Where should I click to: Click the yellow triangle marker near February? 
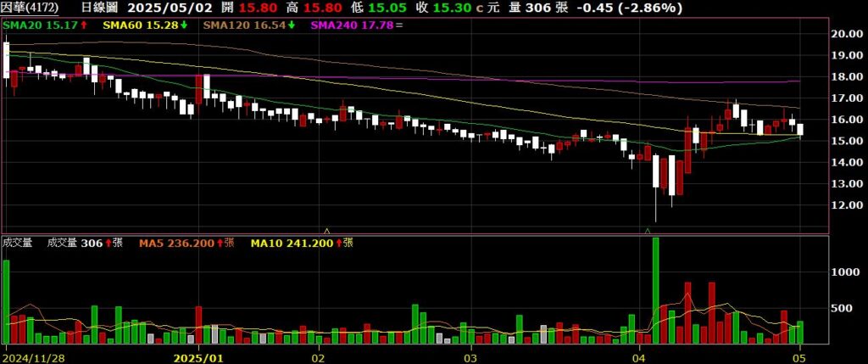326,230
